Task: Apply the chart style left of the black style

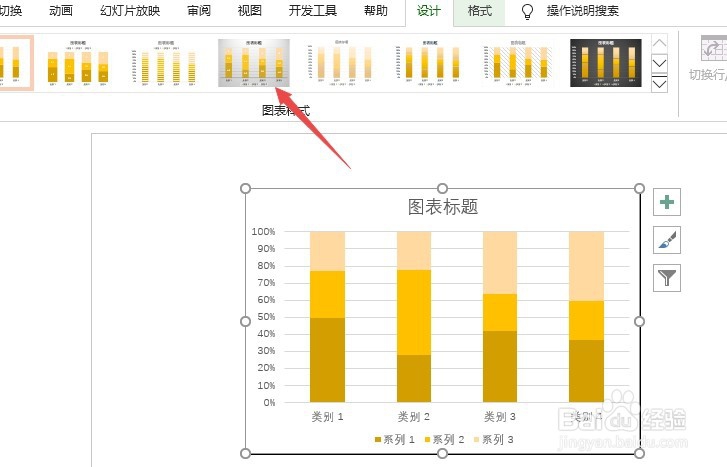Action: 517,63
